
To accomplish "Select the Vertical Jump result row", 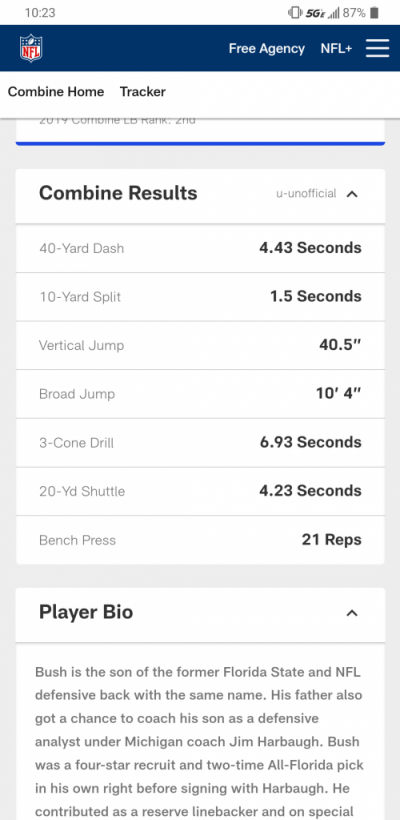I will coord(200,345).
